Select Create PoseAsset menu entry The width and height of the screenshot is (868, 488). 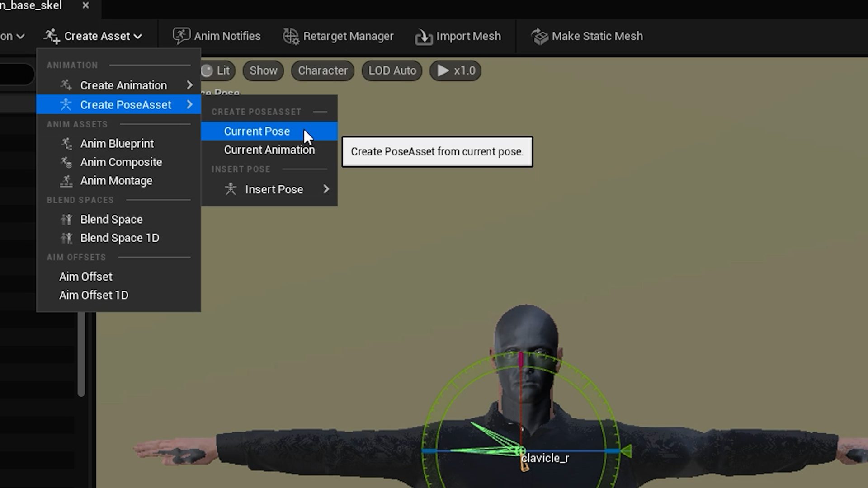[118, 105]
